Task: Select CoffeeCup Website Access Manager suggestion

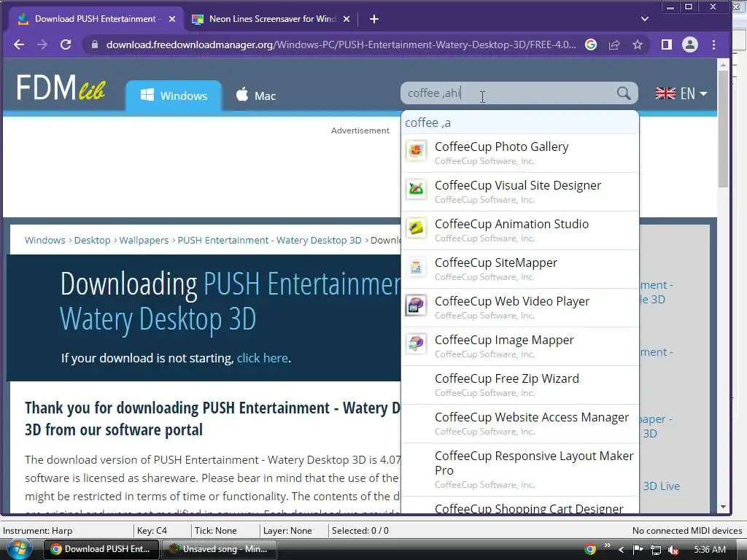Action: (x=519, y=424)
